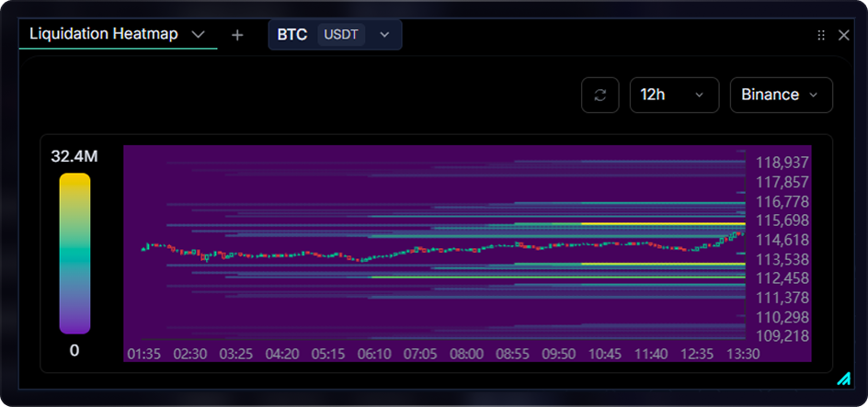Click the 11:40 time axis label
This screenshot has height=407, width=868.
[651, 354]
